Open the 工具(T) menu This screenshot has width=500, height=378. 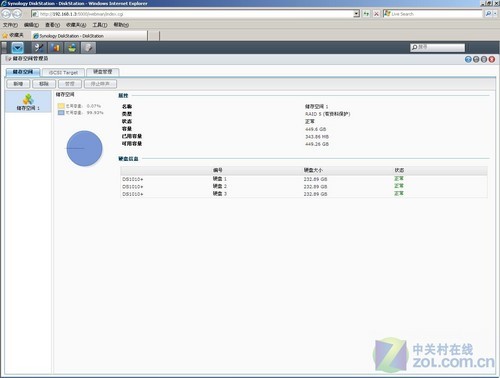tap(100, 25)
